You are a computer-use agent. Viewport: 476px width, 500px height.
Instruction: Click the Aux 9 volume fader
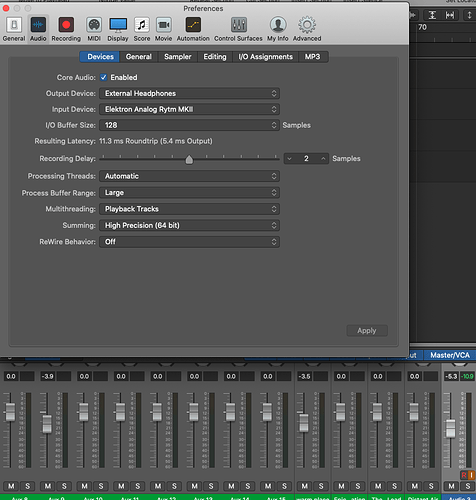pos(47,424)
